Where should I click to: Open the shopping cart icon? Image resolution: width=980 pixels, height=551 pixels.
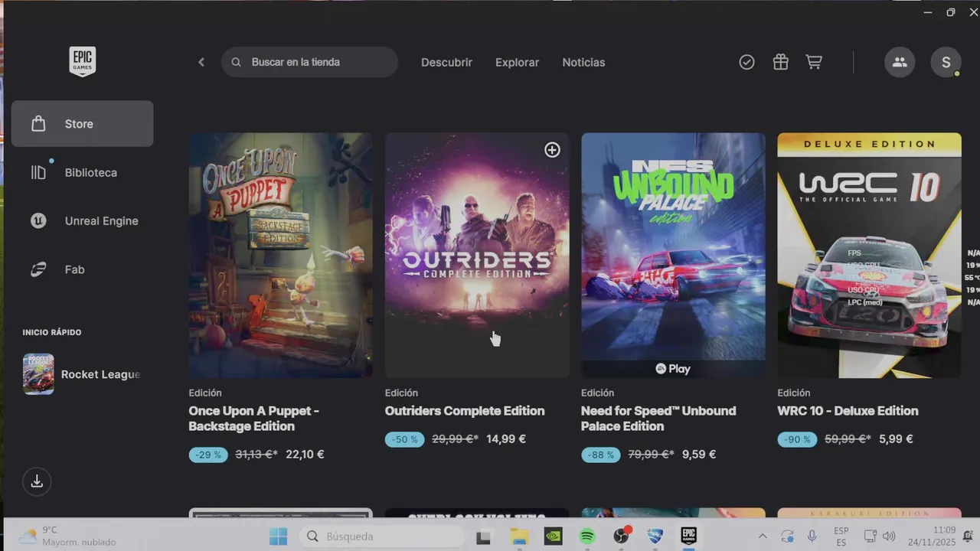tap(814, 63)
